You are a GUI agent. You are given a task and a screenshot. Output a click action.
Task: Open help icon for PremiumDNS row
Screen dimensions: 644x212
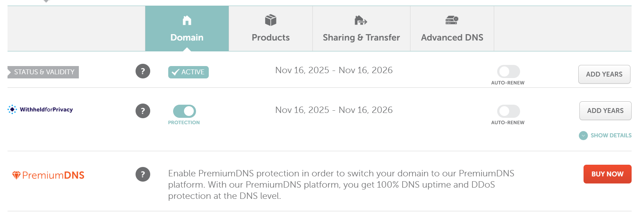[143, 174]
